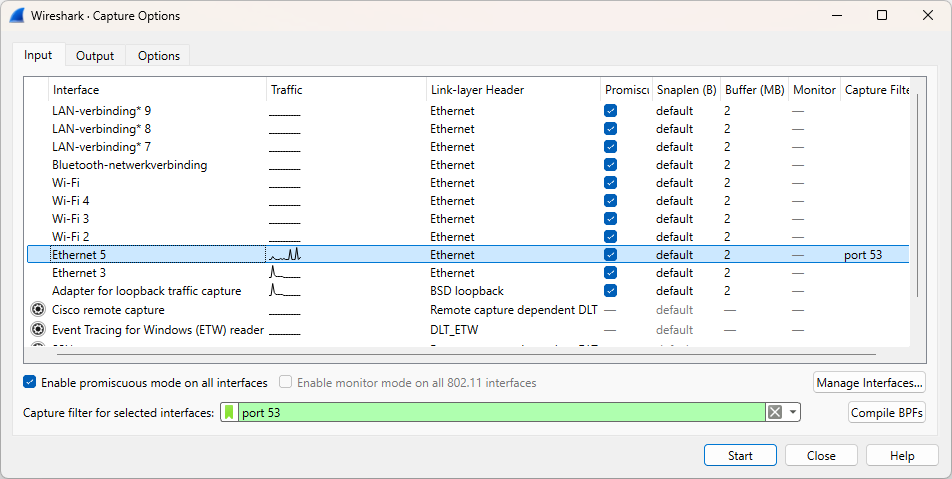Viewport: 952px width, 479px height.
Task: Open the capture filter history dropdown arrow
Action: coord(792,413)
